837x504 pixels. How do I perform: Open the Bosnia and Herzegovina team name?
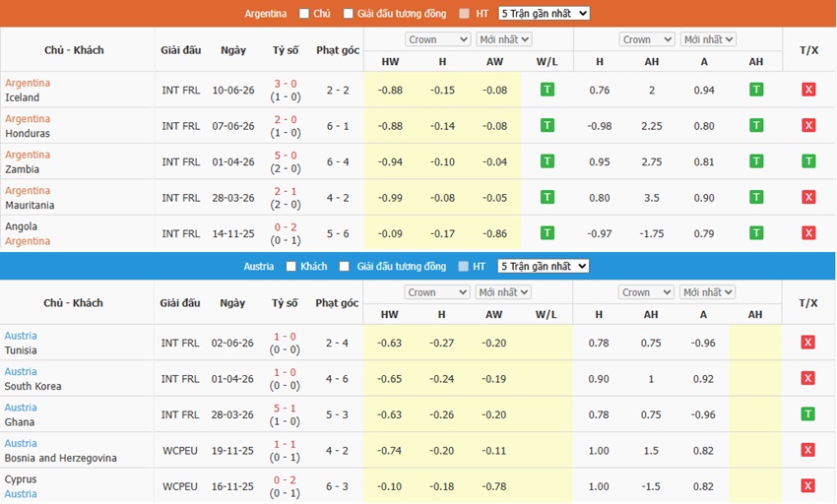(61, 458)
